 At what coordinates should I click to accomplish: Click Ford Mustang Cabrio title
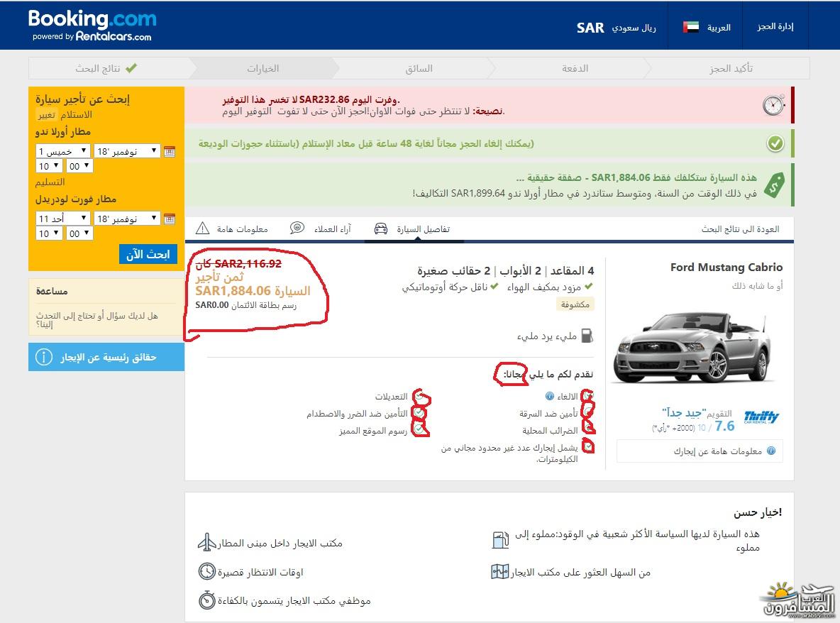(726, 268)
